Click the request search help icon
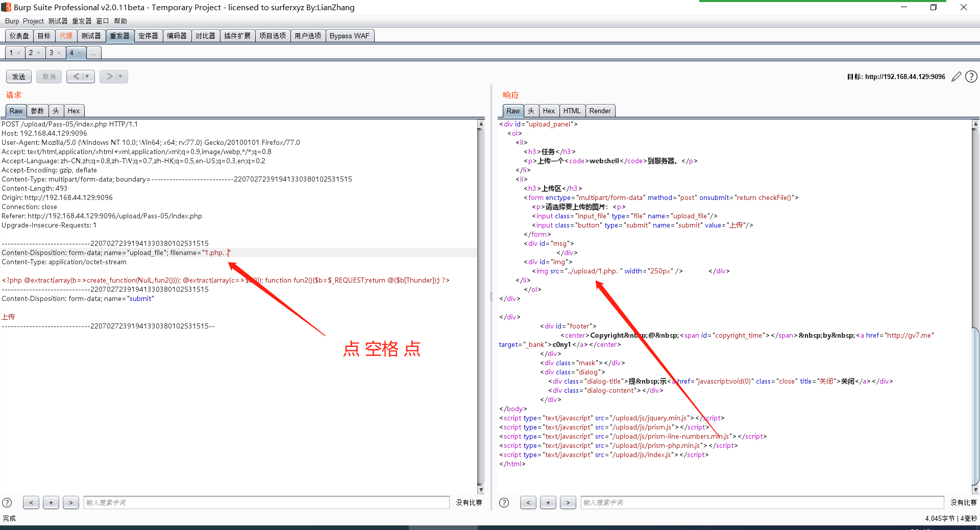Viewport: 980px width, 530px height. point(7,502)
